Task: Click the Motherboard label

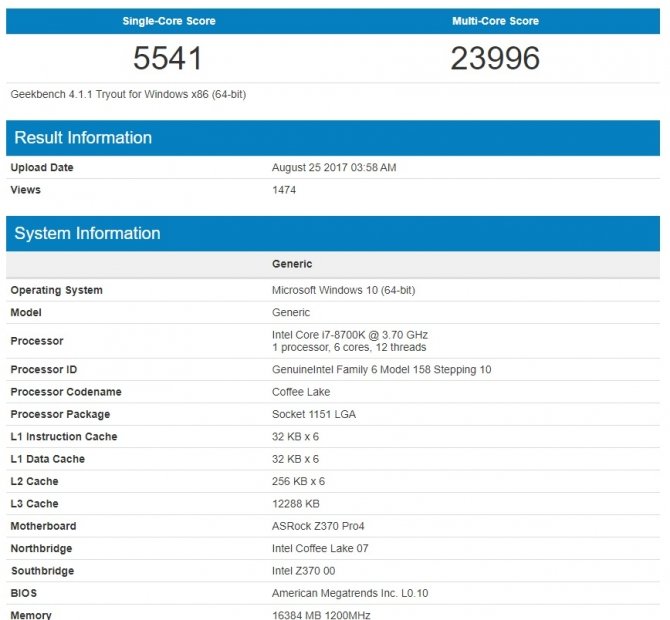Action: (x=43, y=526)
